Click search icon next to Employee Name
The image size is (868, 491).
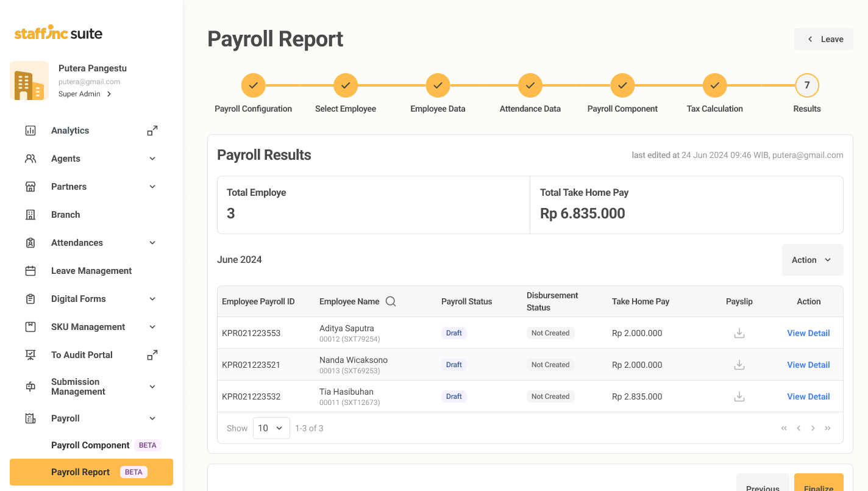point(391,301)
